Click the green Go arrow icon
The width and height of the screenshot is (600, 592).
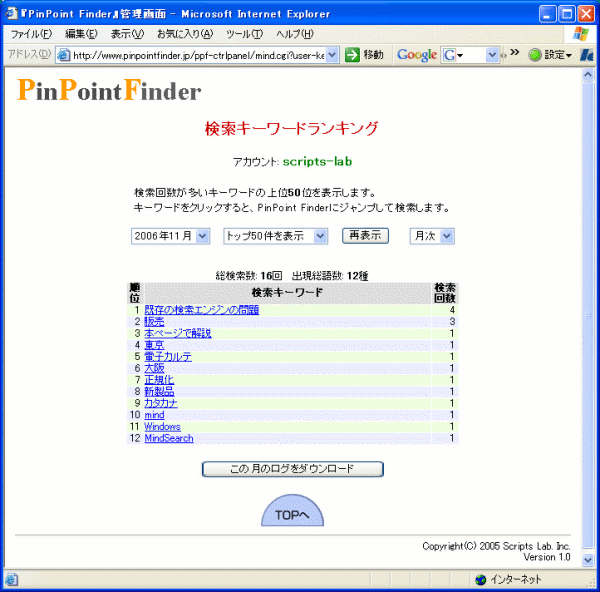352,55
